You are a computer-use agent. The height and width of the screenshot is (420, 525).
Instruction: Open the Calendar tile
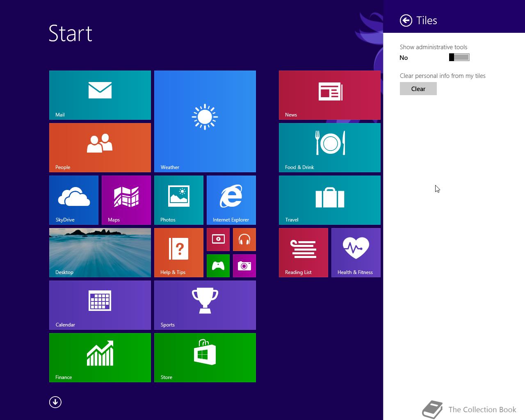[x=100, y=305]
